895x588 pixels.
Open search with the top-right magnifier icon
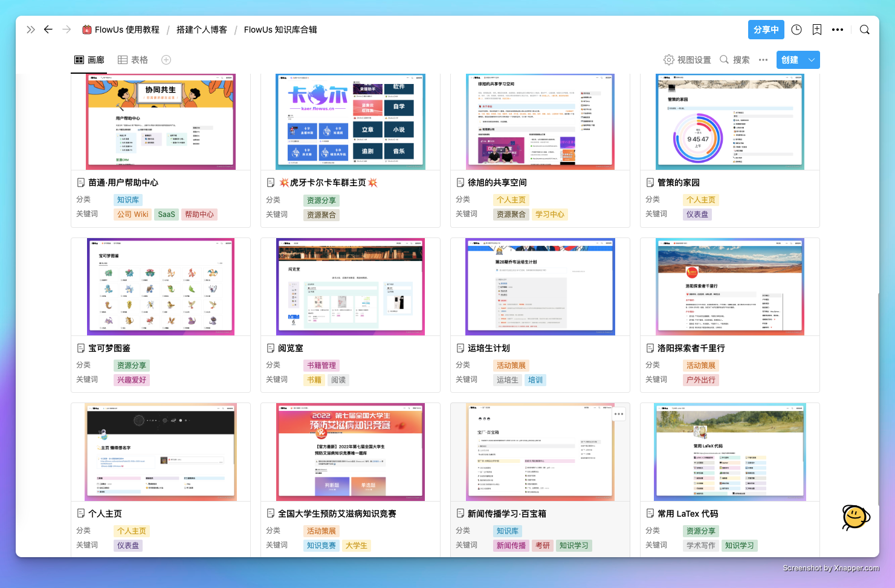[x=865, y=29]
